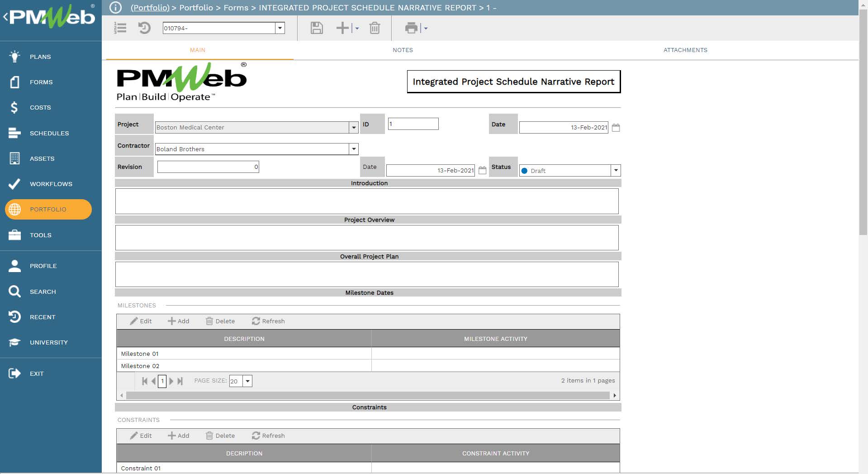The image size is (868, 474).
Task: Click Delete in Constraints toolbar
Action: pyautogui.click(x=220, y=436)
